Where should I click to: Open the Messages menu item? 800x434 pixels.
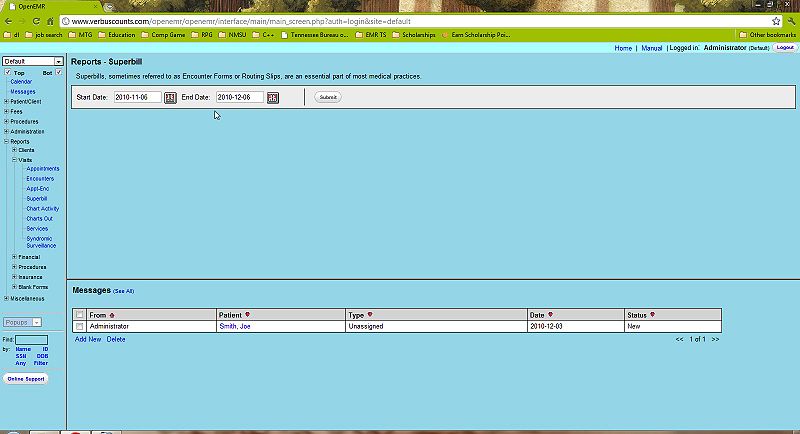pyautogui.click(x=23, y=92)
